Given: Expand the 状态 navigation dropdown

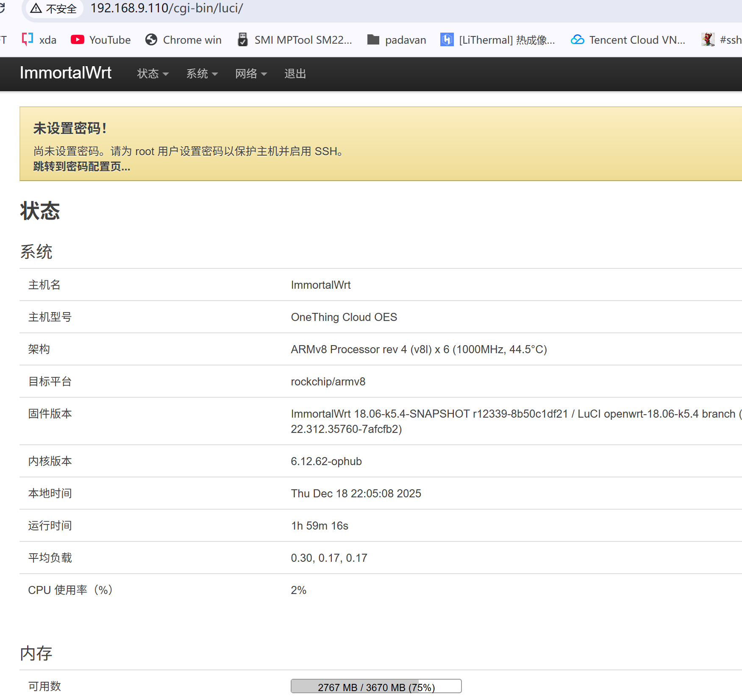Looking at the screenshot, I should click(152, 73).
